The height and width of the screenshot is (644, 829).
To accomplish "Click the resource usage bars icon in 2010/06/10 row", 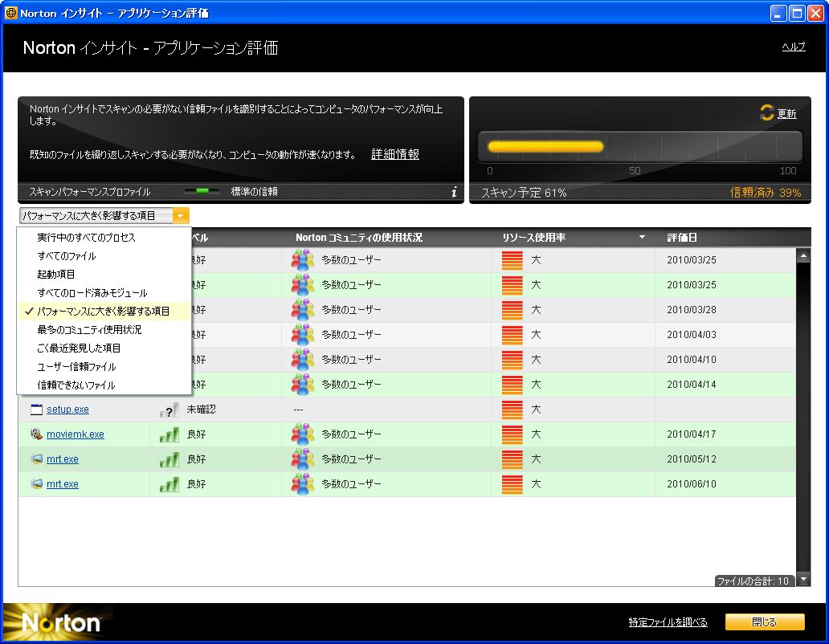I will click(x=512, y=484).
